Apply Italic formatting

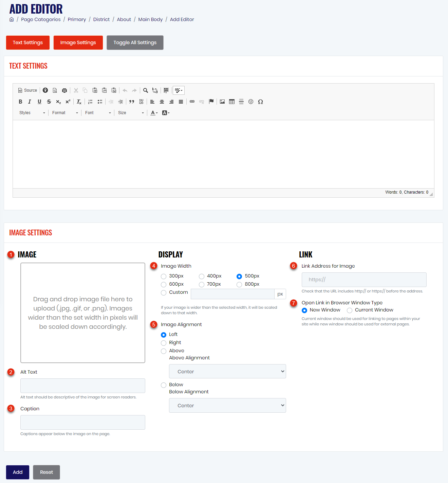coord(30,102)
